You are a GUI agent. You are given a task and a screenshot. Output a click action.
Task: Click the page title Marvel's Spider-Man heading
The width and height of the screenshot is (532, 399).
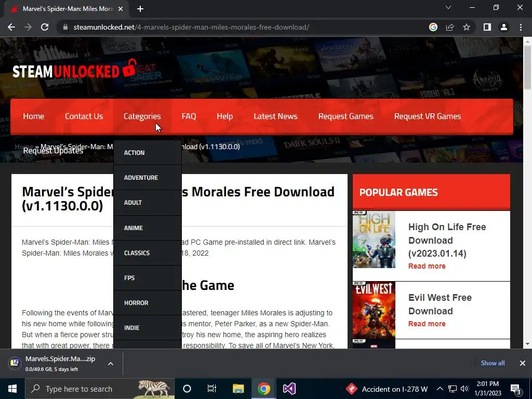pyautogui.click(x=178, y=198)
